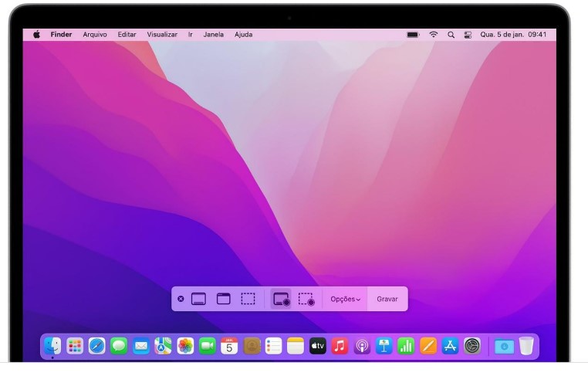Open the Ir menu

191,35
